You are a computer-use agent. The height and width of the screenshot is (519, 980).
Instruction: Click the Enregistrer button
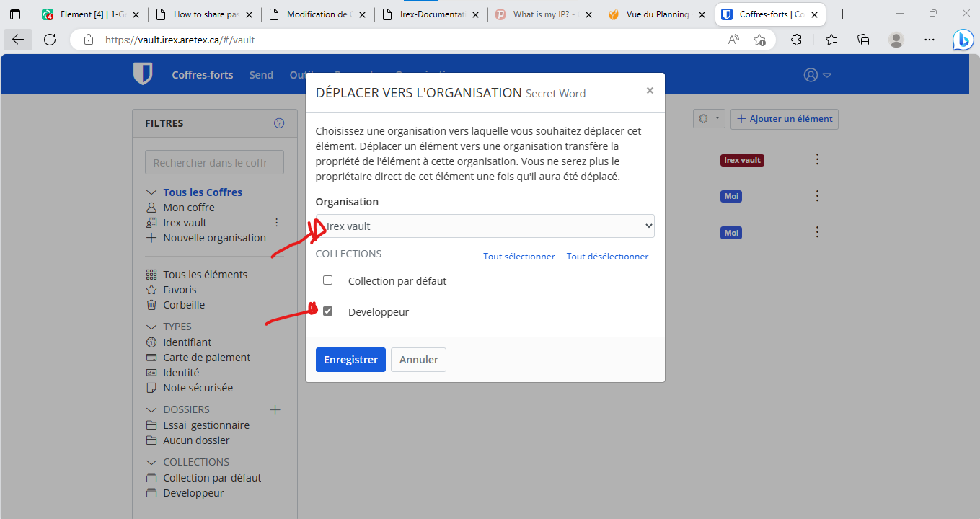pyautogui.click(x=350, y=360)
